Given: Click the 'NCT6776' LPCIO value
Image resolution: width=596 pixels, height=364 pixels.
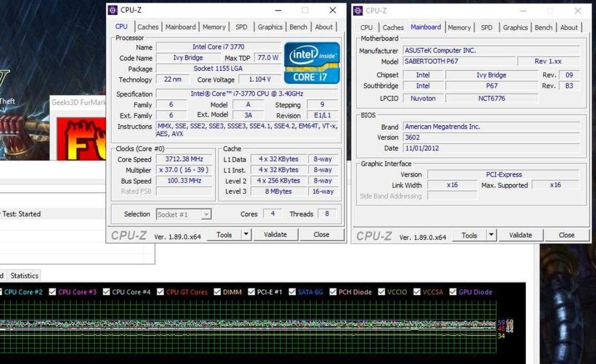Looking at the screenshot, I should pyautogui.click(x=492, y=98).
